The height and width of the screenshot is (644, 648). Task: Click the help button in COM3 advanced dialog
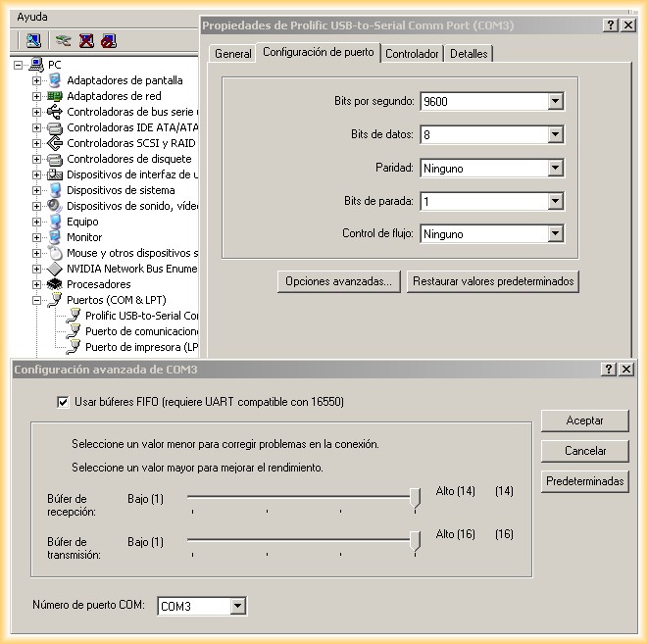coord(610,370)
